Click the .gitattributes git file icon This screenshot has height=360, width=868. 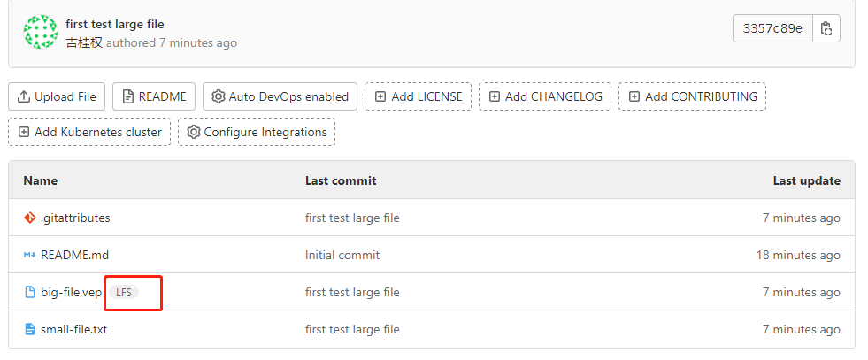point(30,218)
